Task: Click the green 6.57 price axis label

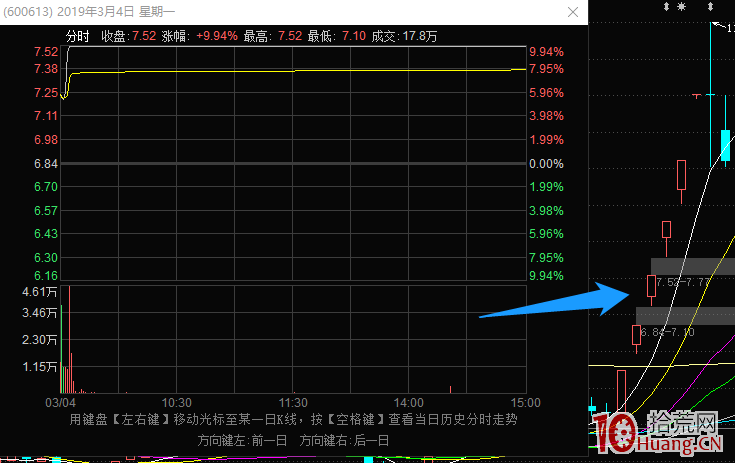Action: (46, 211)
